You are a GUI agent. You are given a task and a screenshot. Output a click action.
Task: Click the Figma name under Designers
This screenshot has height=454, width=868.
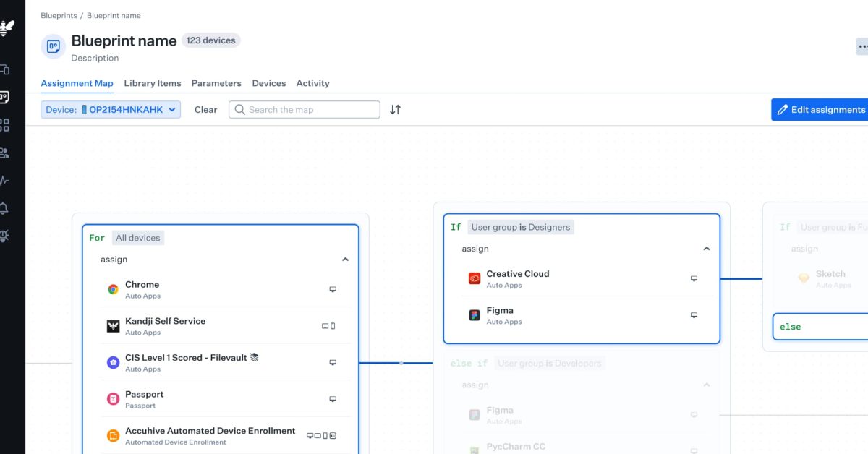pos(500,311)
